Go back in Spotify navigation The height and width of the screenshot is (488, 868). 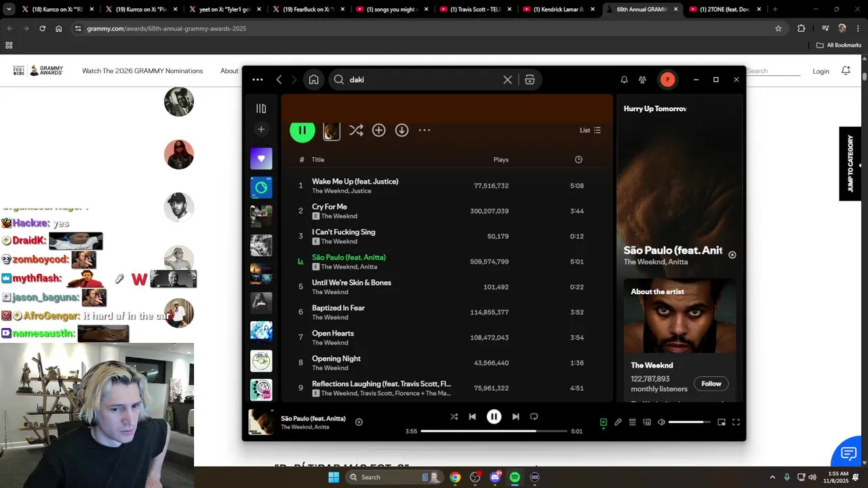point(279,79)
